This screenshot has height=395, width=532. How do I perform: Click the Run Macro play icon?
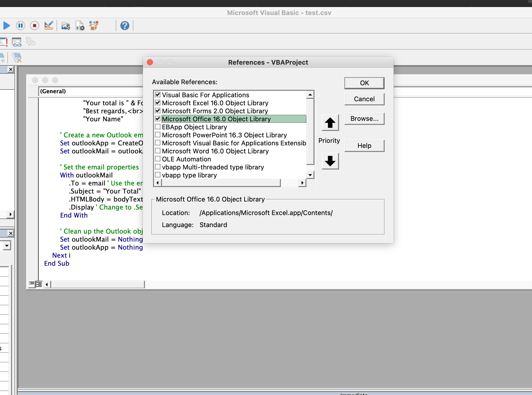point(7,26)
